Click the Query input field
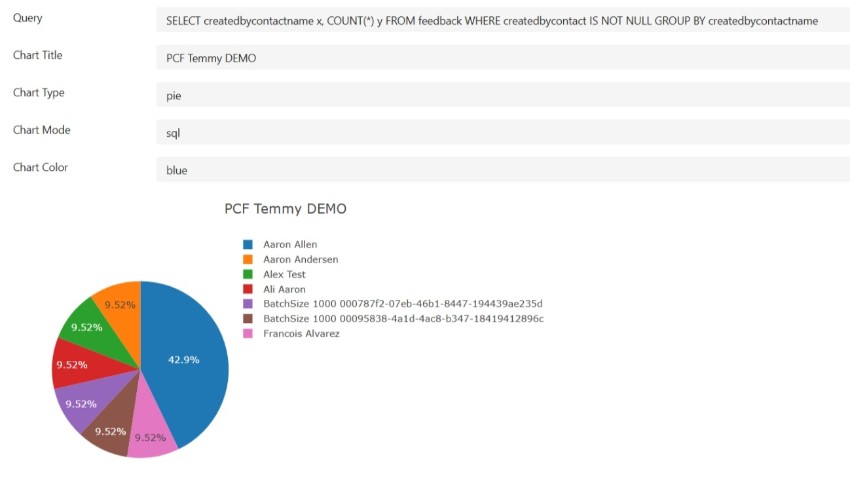 (x=503, y=20)
